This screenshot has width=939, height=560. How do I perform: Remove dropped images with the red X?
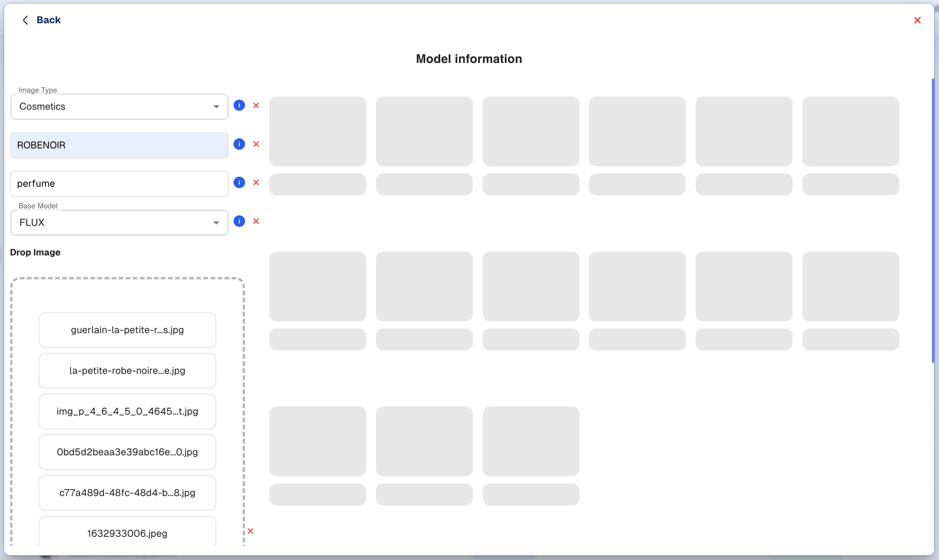(x=250, y=531)
